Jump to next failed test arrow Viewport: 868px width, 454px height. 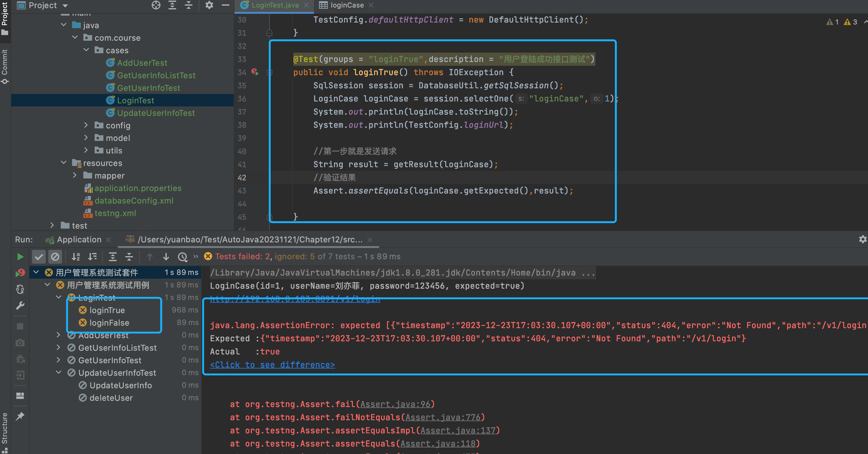(x=166, y=257)
